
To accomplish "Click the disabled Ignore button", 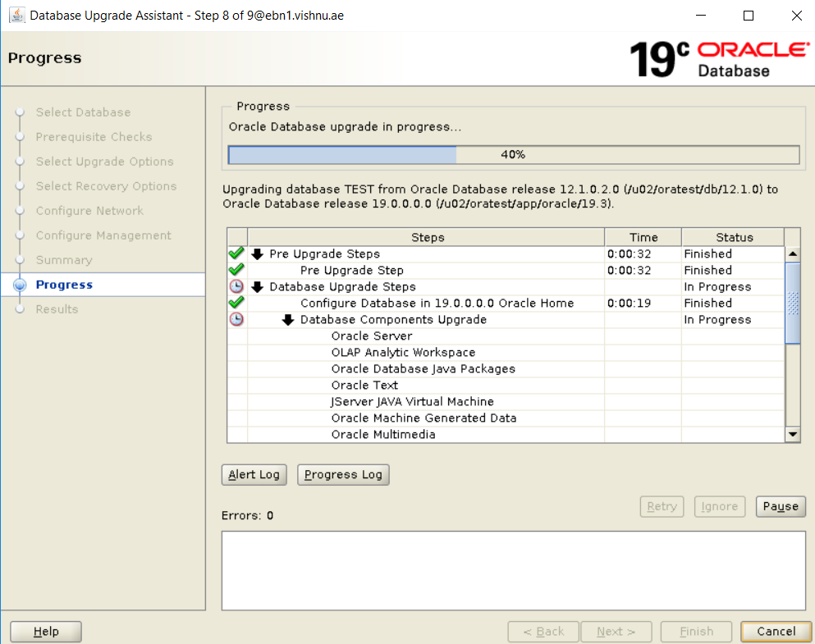I will tap(719, 506).
